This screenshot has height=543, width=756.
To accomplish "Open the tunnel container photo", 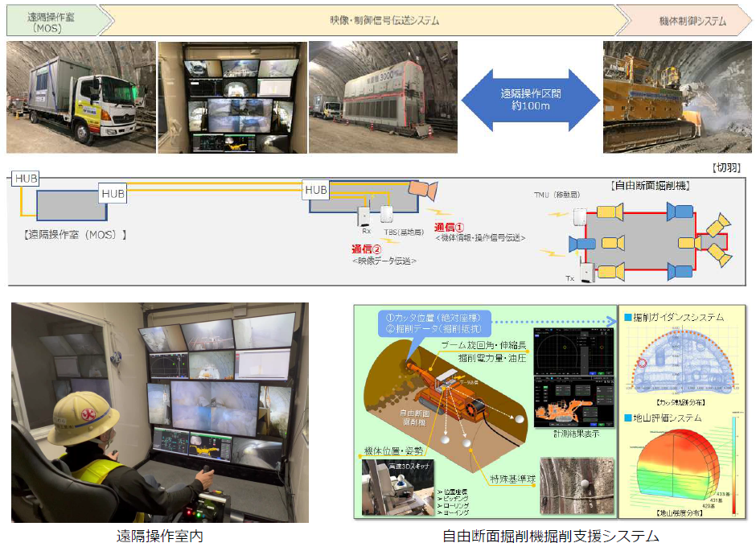I will pyautogui.click(x=383, y=97).
